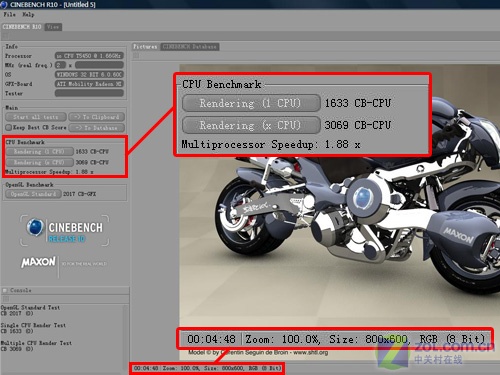
Task: Click the bottom status bar render time text
Action: point(146,368)
